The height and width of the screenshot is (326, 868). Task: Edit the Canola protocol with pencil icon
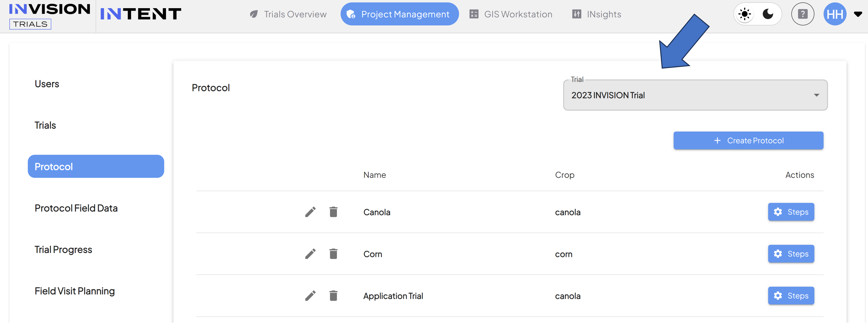pos(310,212)
